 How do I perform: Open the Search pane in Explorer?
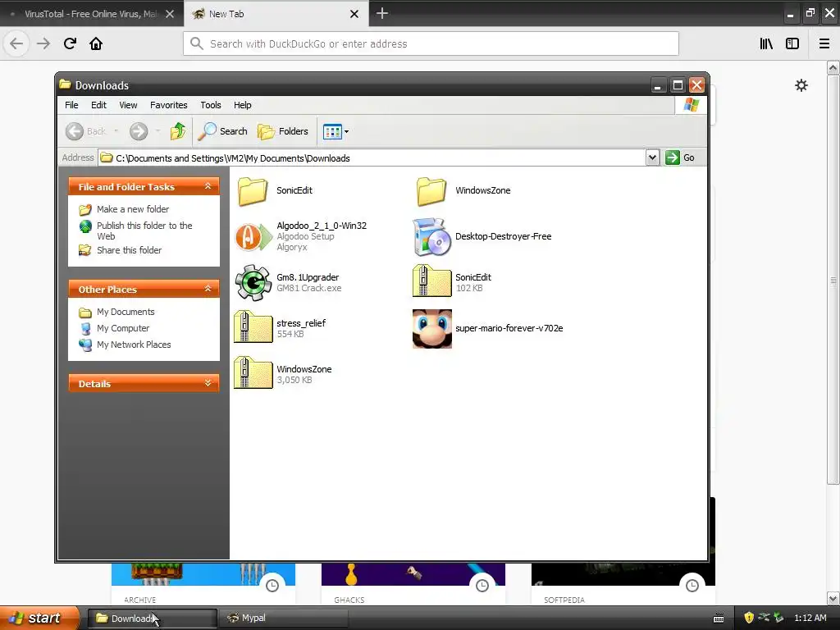[222, 131]
